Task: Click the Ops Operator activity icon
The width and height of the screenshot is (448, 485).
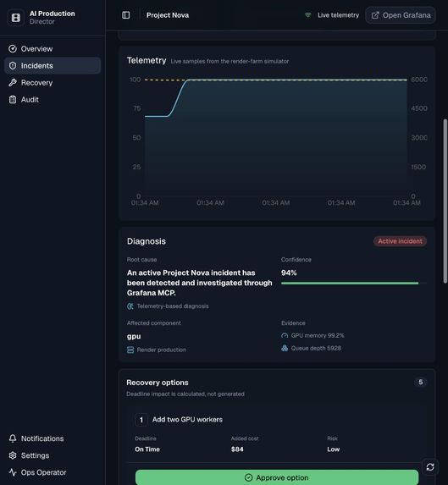Action: [13, 472]
